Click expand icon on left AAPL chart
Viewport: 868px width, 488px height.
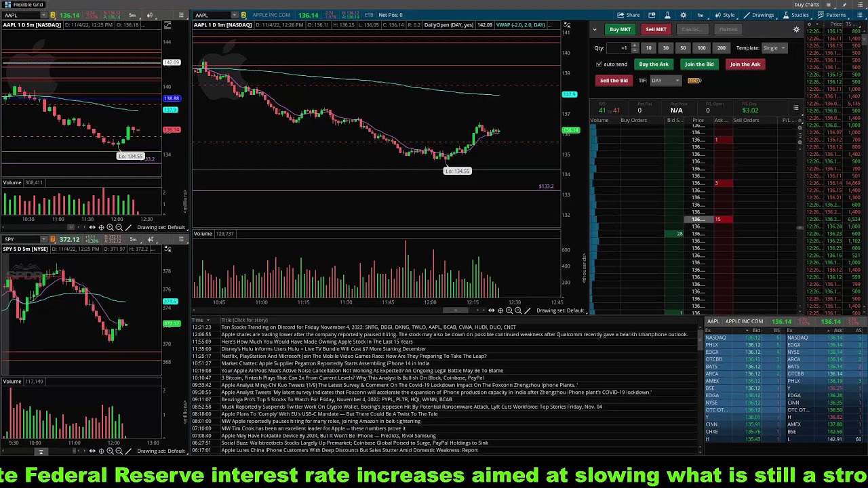[167, 25]
